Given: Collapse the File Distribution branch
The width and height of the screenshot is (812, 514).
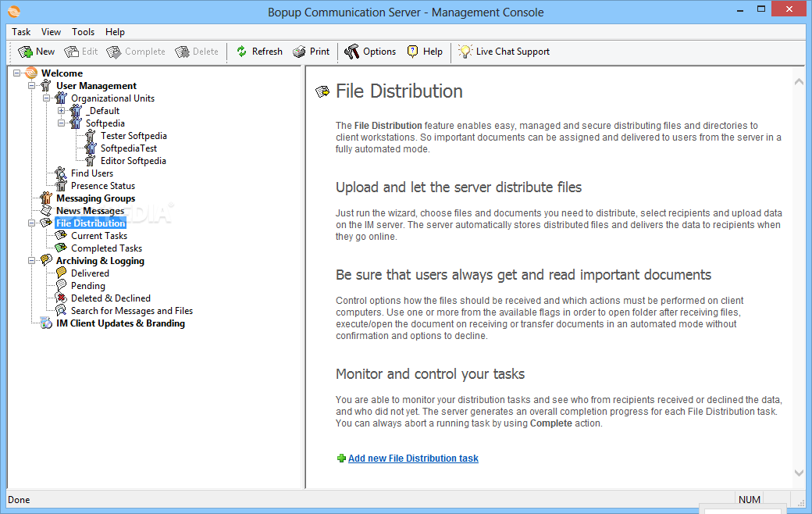Looking at the screenshot, I should click(x=32, y=223).
